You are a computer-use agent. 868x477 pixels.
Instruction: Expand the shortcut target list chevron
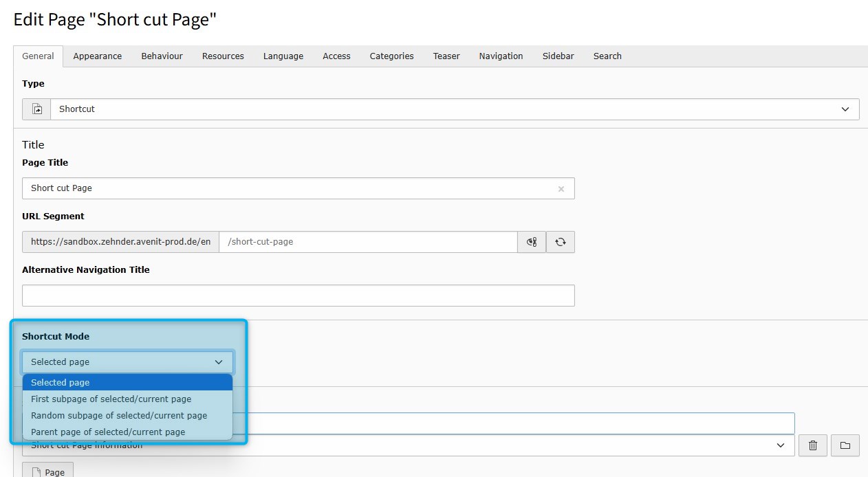(780, 445)
